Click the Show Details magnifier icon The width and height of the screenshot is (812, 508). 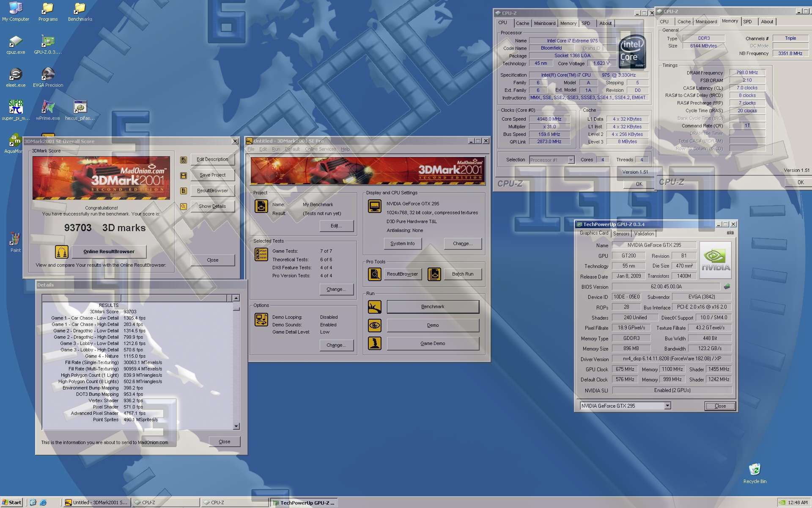tap(184, 207)
